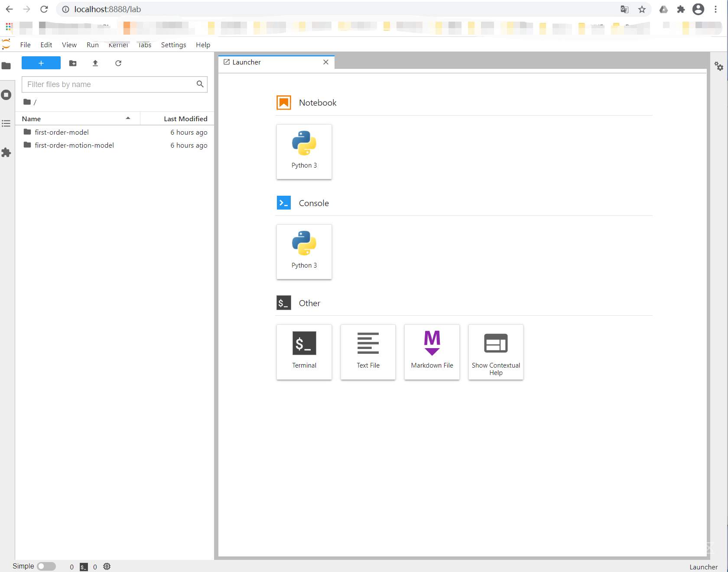Open Running Terminals and Kernels panel
The image size is (728, 572).
pos(6,95)
